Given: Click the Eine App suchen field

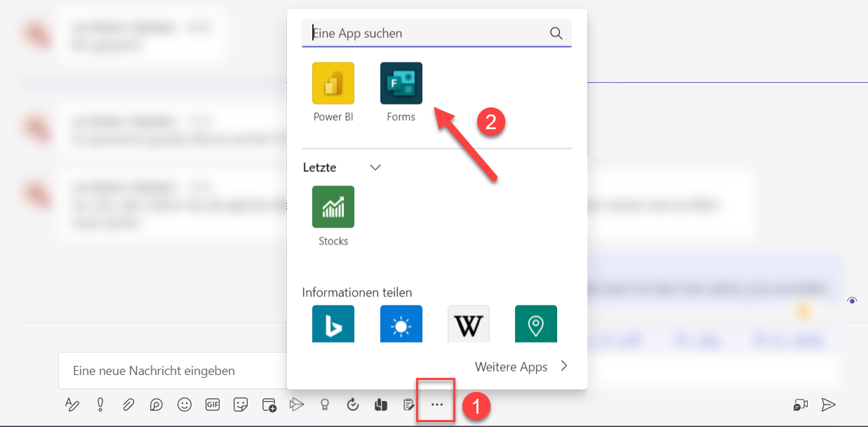Looking at the screenshot, I should pyautogui.click(x=428, y=33).
